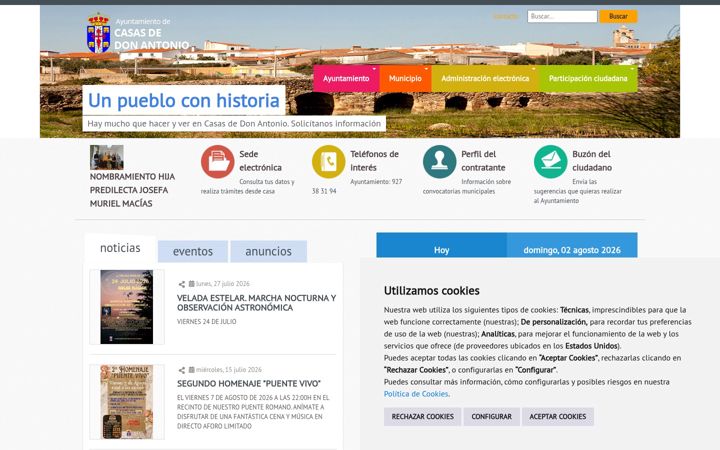Open the red Sede electrónica folder icon
The height and width of the screenshot is (450, 720).
[218, 162]
